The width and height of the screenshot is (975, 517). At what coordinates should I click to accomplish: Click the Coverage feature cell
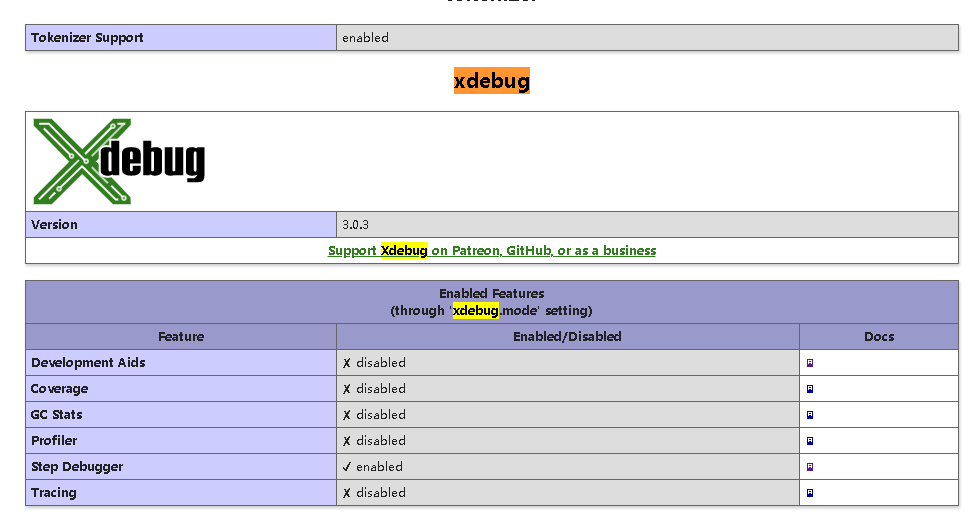coord(181,389)
